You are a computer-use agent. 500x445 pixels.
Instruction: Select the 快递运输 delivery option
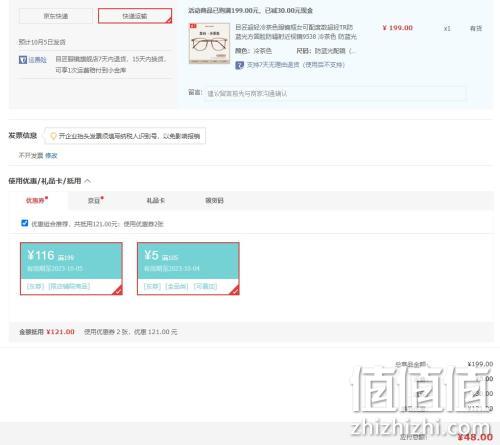[x=135, y=16]
